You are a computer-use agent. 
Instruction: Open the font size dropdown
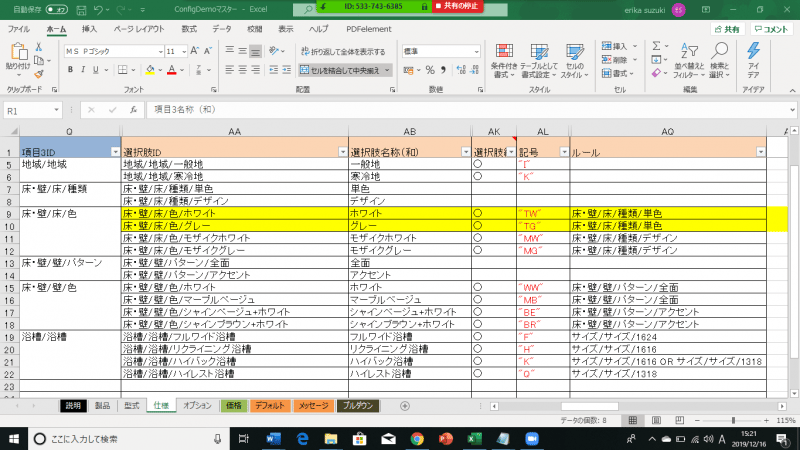[184, 52]
